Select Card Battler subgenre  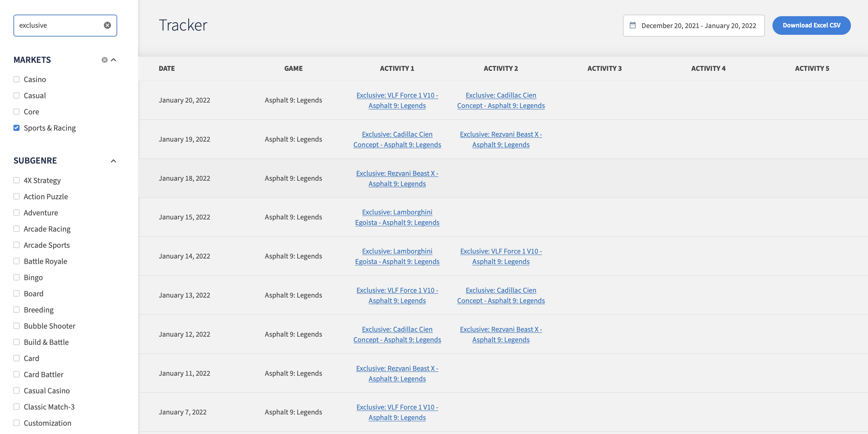coord(16,374)
